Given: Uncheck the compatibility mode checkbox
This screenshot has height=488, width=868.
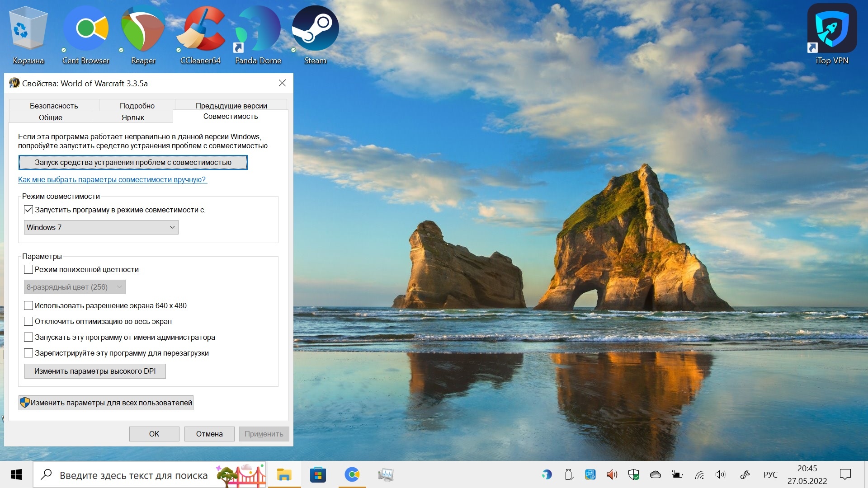Looking at the screenshot, I should (28, 210).
